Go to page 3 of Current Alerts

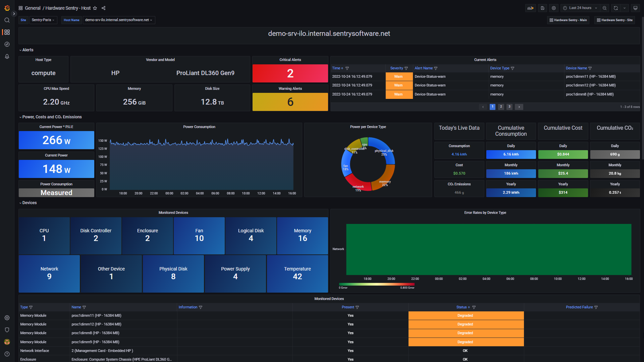[509, 107]
